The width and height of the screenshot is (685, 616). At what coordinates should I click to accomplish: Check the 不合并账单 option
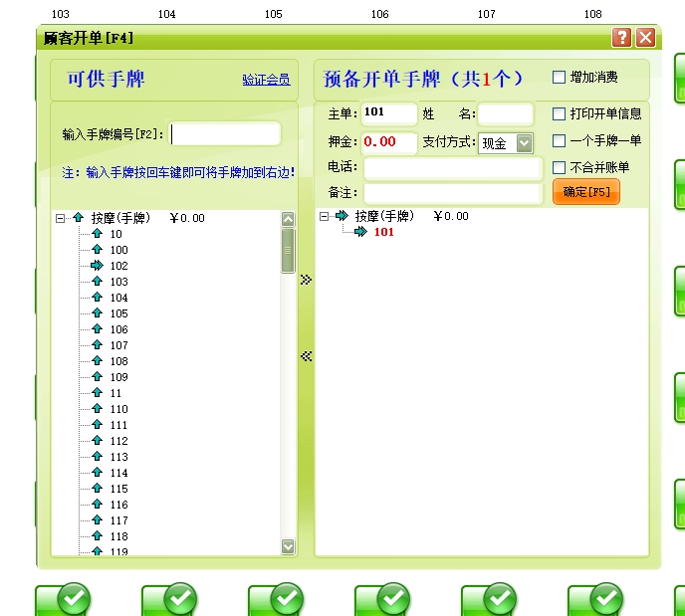tap(559, 167)
